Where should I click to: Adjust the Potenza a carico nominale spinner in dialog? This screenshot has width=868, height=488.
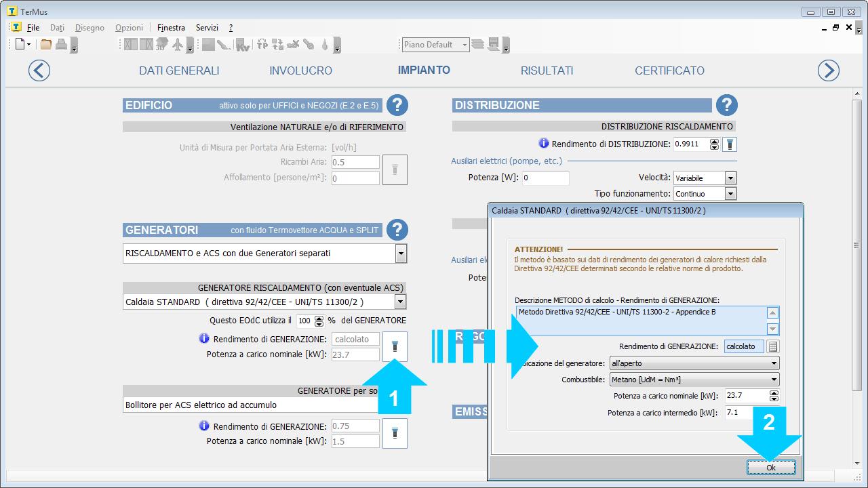[x=774, y=396]
